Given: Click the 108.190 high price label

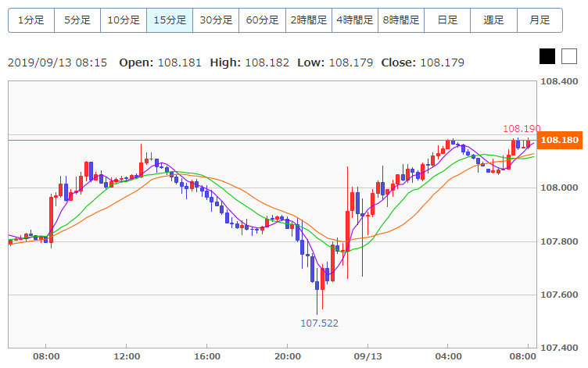Looking at the screenshot, I should 522,129.
